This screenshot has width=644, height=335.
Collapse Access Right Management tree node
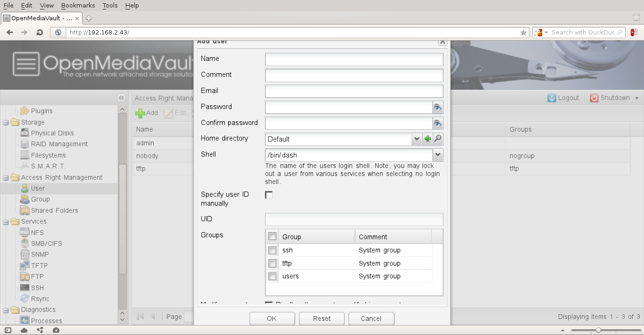(x=6, y=177)
